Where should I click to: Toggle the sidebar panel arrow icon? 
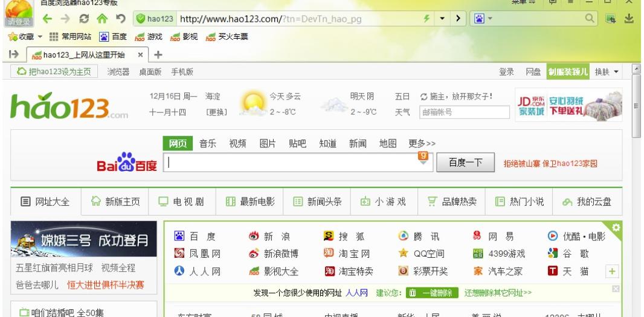[13, 54]
